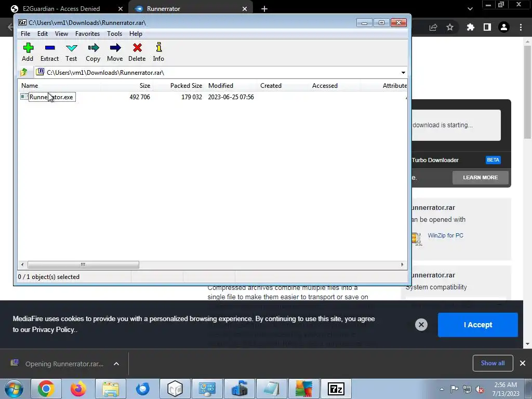Go up one folder level icon
This screenshot has height=399, width=532.
[24, 72]
